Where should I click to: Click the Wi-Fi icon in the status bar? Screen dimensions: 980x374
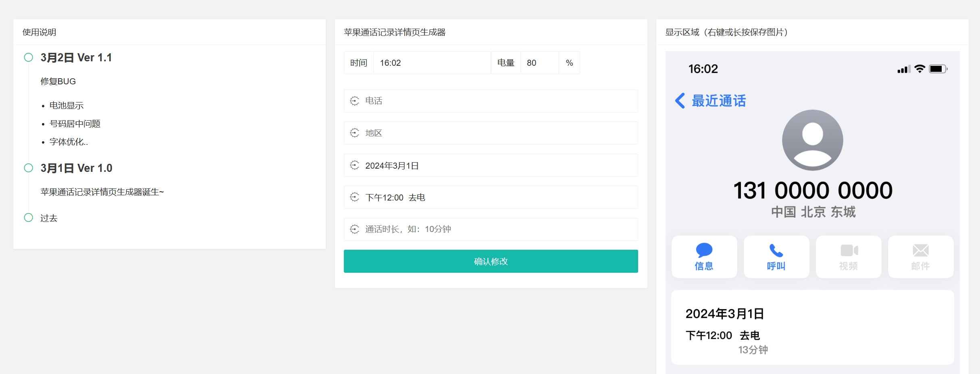(921, 69)
